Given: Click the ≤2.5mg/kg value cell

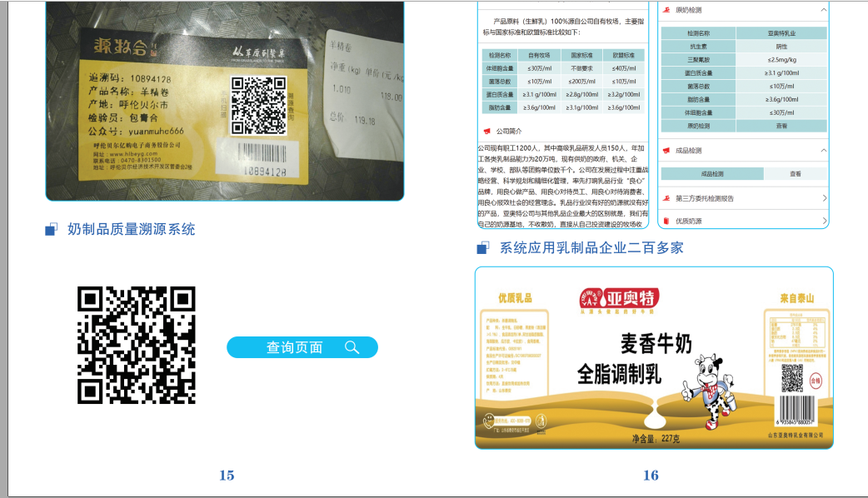Looking at the screenshot, I should 781,60.
